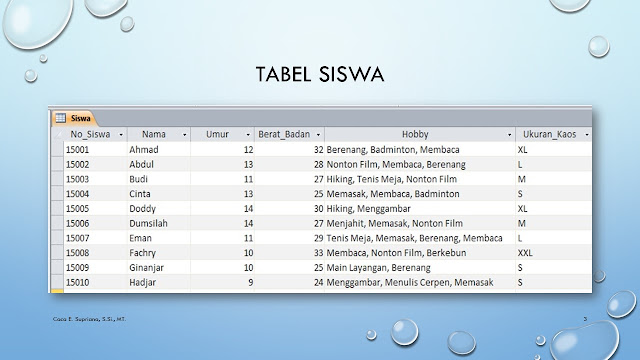Click hobby cell Menjahit, Memasak, Nonton Film
640x360 pixels.
point(420,223)
